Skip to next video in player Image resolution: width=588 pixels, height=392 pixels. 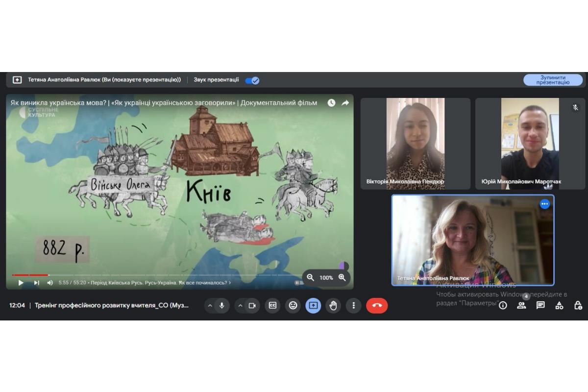point(36,283)
